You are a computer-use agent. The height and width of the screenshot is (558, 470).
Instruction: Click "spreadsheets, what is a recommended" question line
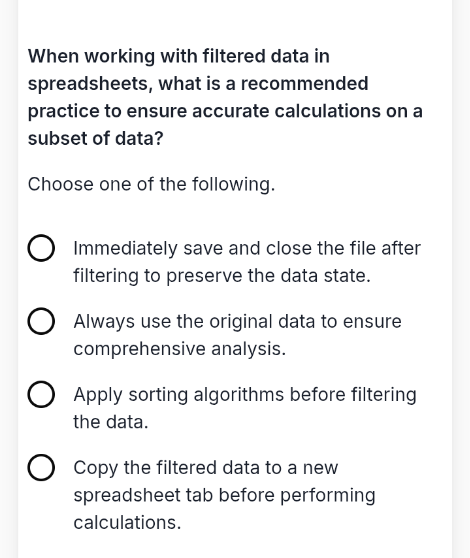198,84
